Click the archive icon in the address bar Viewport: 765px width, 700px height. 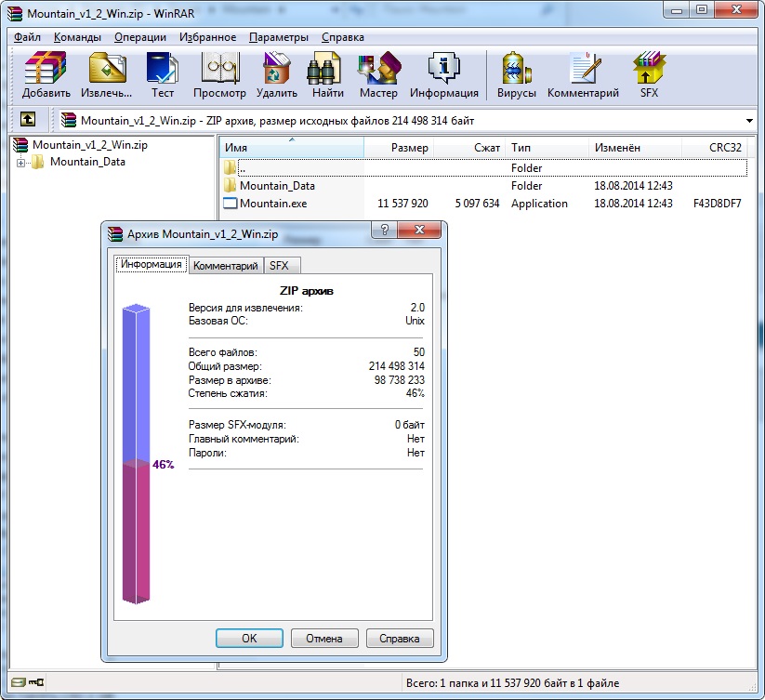(69, 120)
